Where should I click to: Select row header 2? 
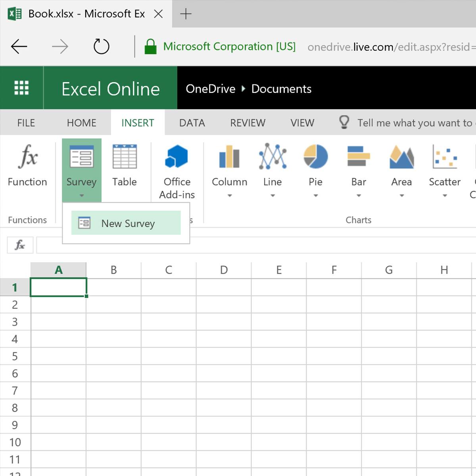pyautogui.click(x=15, y=305)
